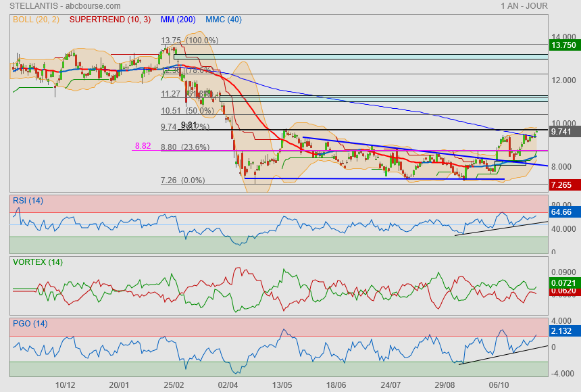The image size is (581, 392).
Task: Click the 7.26 (0.0%) Fibonacci level label
Action: point(182,180)
